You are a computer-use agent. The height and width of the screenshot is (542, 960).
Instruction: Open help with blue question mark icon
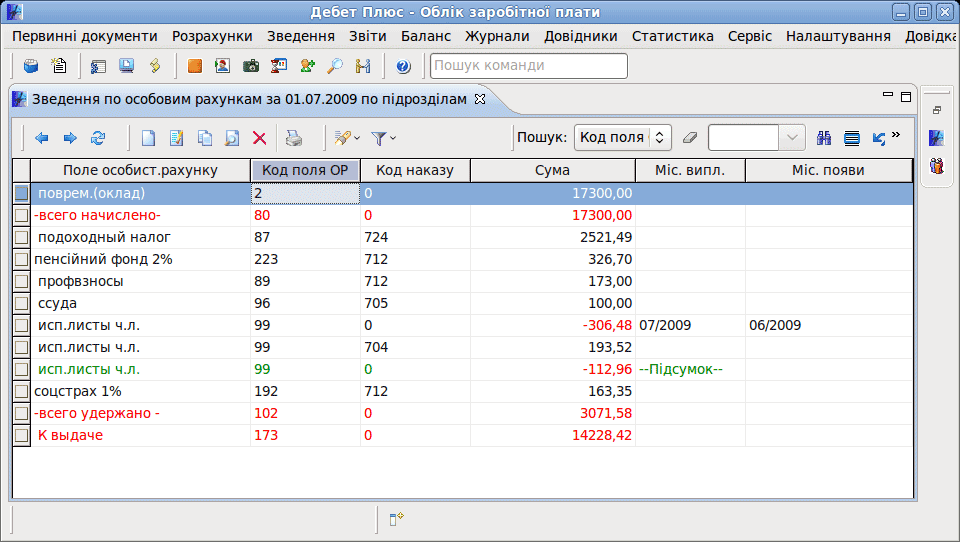coord(403,66)
